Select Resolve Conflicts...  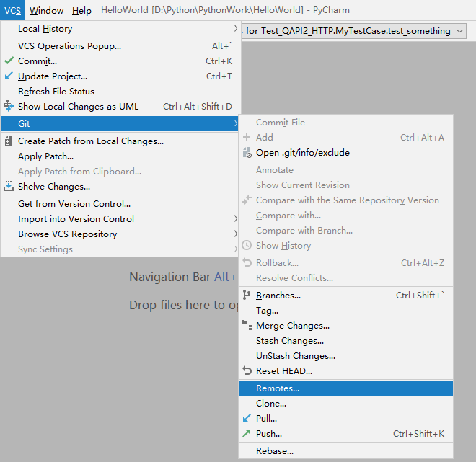(x=345, y=278)
